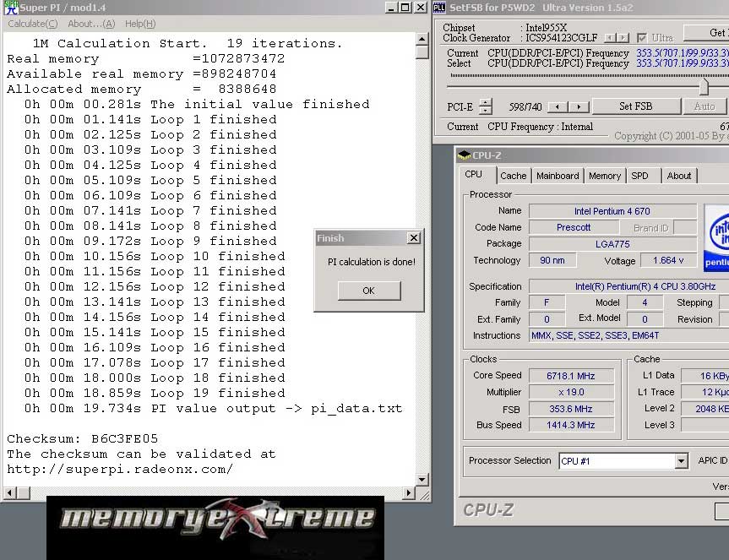Click the Technology value '90 nm'
This screenshot has height=560, width=729.
tap(552, 260)
